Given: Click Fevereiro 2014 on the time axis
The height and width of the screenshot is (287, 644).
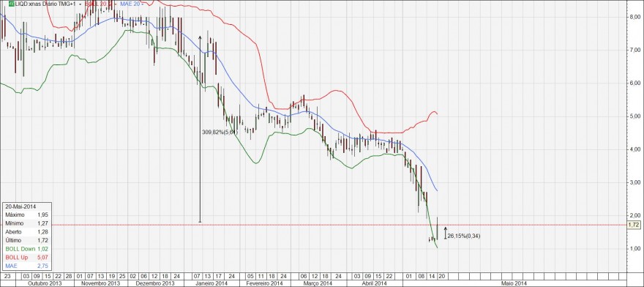Looking at the screenshot, I should (264, 284).
